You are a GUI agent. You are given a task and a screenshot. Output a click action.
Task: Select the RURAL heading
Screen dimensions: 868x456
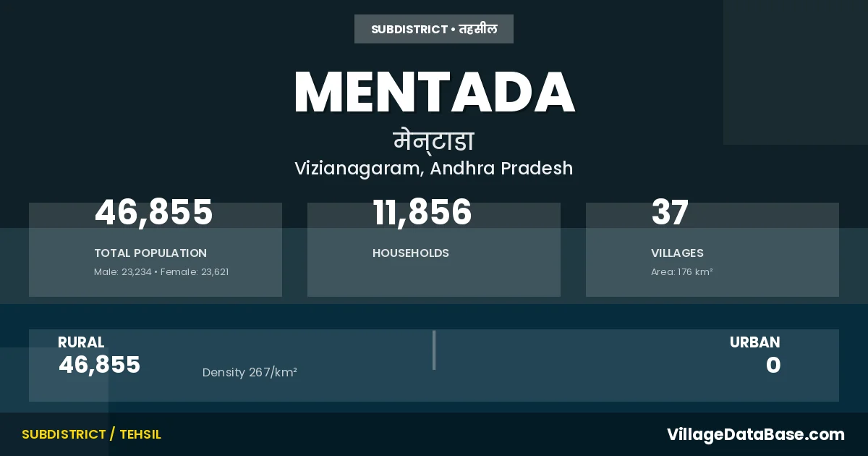81,342
